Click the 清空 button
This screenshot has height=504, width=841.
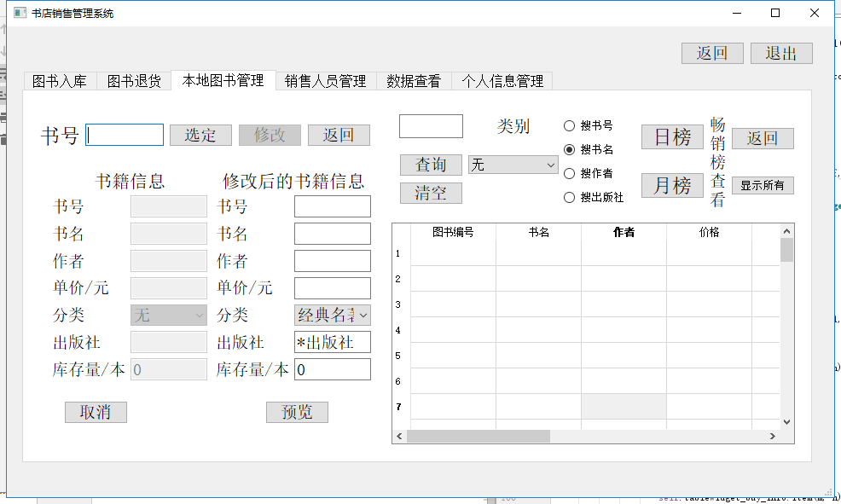(x=431, y=193)
